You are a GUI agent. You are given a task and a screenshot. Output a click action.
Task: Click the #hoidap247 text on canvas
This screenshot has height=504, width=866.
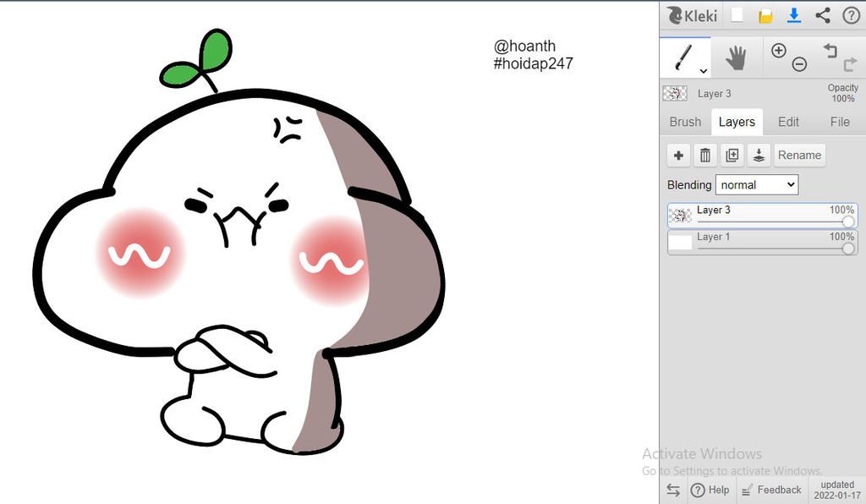pyautogui.click(x=533, y=63)
